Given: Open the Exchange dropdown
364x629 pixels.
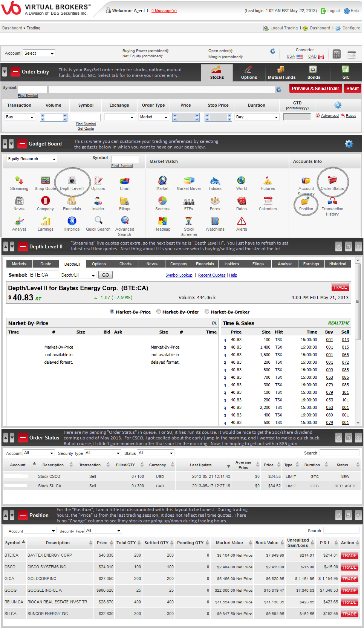Looking at the screenshot, I should (x=120, y=117).
